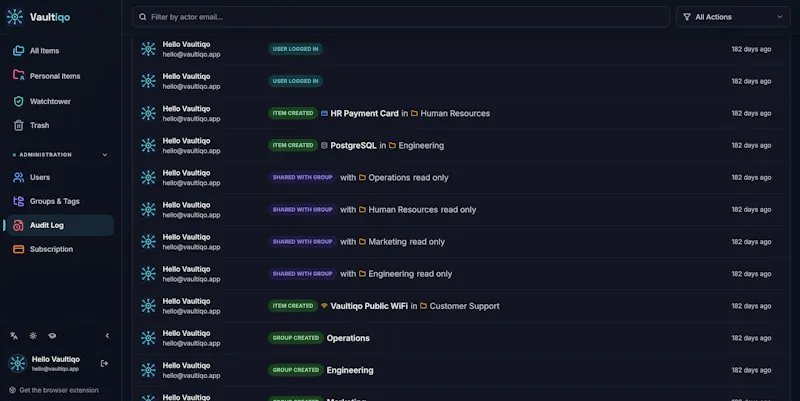
Task: Click the folder icon before Marketing read only
Action: tap(362, 242)
